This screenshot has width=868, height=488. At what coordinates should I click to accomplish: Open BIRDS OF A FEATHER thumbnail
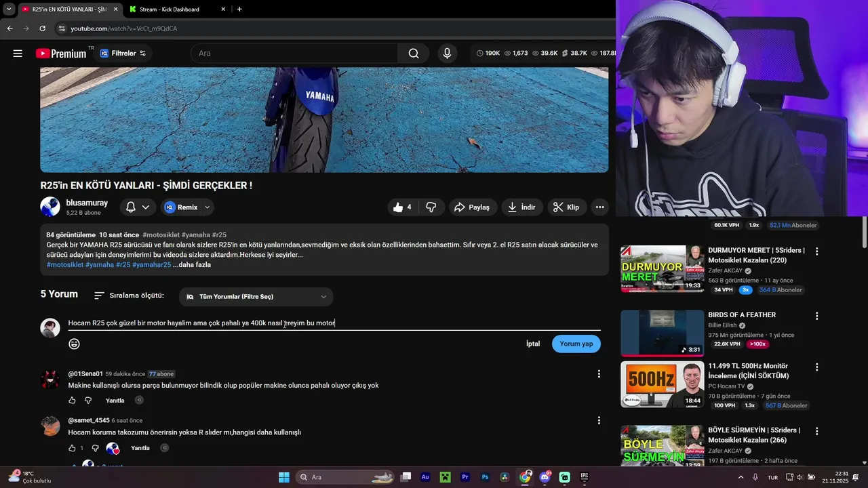pos(663,333)
